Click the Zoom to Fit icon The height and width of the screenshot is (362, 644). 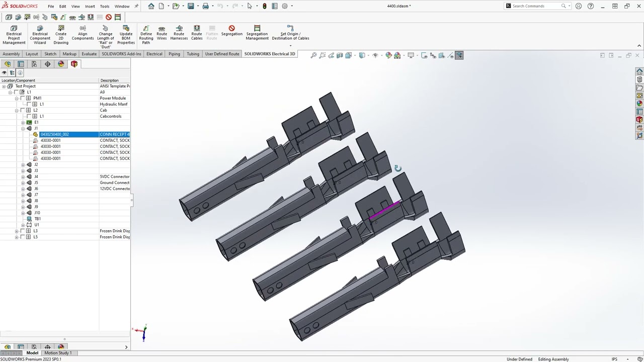coord(313,55)
